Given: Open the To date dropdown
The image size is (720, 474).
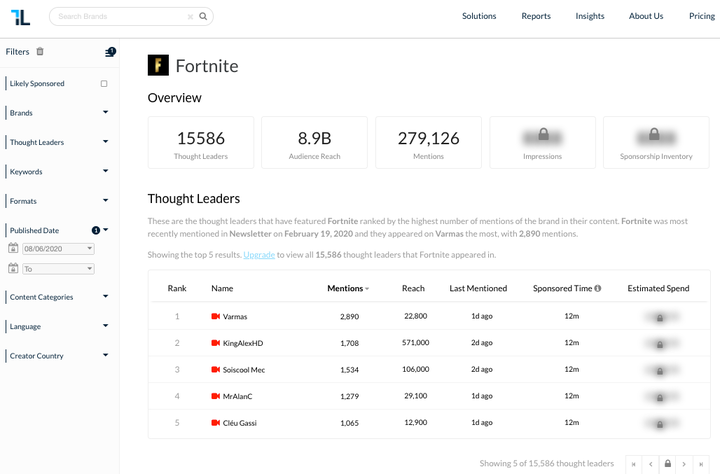Looking at the screenshot, I should [x=58, y=269].
